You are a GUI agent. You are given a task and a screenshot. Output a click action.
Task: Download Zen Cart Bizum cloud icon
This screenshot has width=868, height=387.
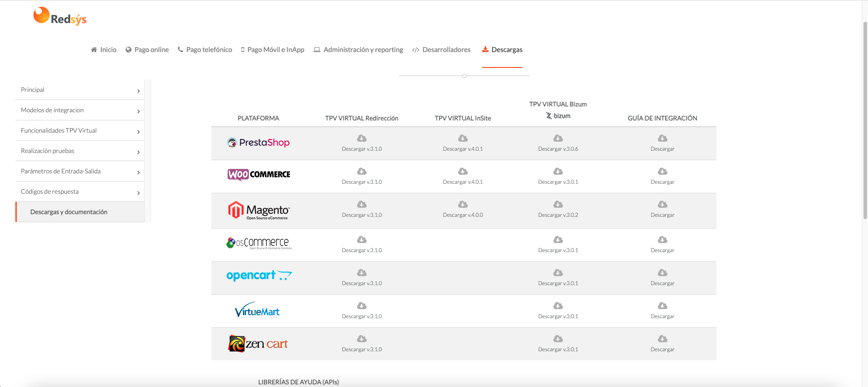point(558,339)
